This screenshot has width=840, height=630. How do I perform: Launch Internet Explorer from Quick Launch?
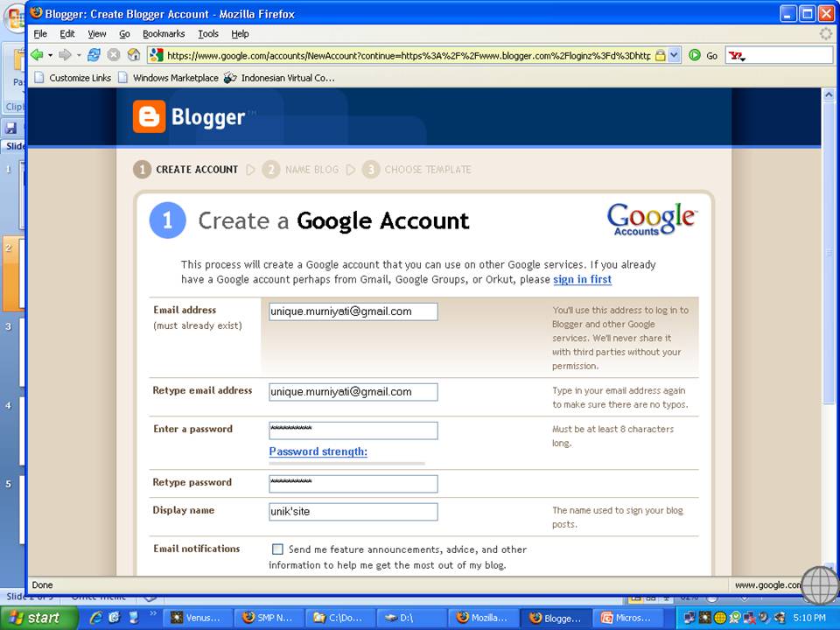point(96,618)
